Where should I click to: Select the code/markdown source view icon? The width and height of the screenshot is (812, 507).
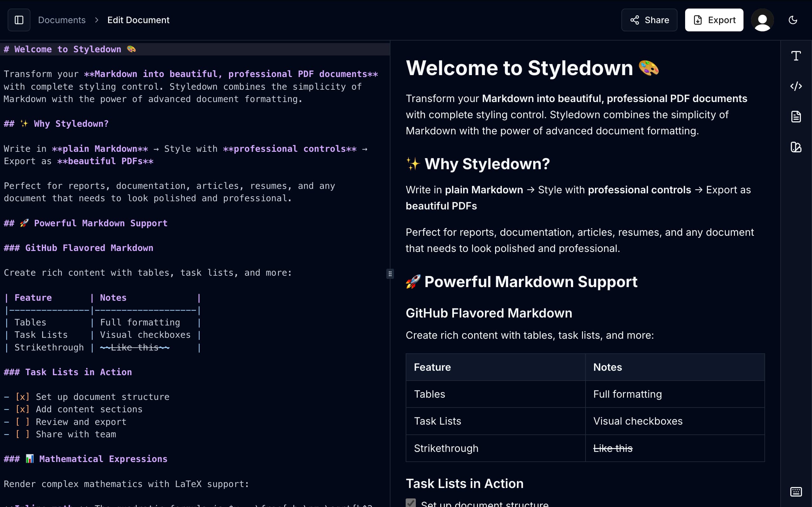[x=796, y=86]
